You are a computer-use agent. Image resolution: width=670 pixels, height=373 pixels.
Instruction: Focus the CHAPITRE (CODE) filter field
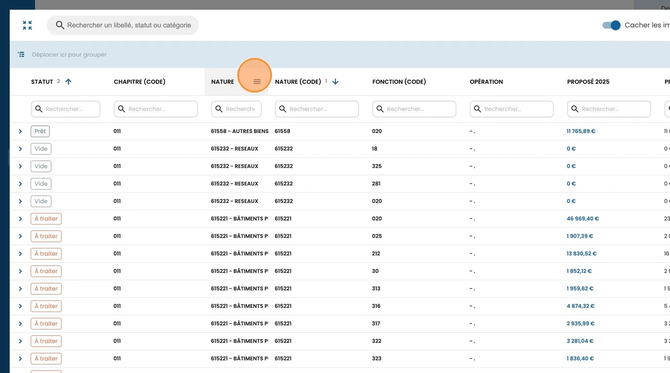pyautogui.click(x=156, y=109)
